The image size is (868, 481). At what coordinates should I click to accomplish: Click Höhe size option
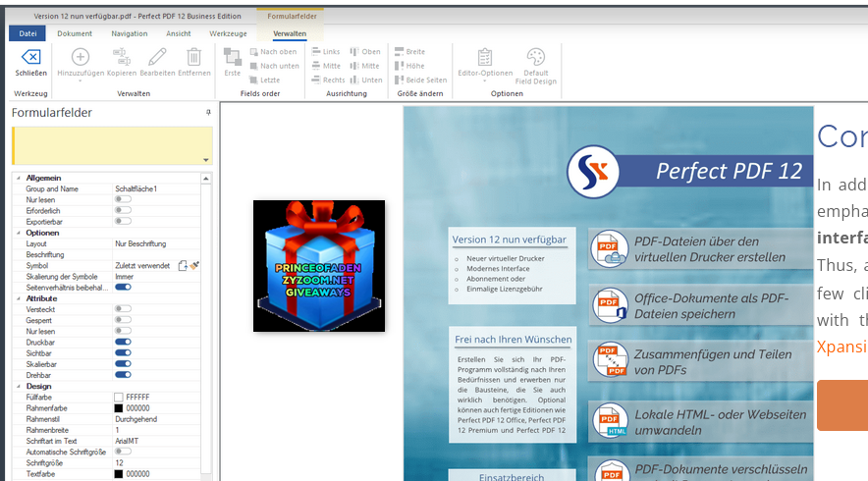tap(409, 66)
